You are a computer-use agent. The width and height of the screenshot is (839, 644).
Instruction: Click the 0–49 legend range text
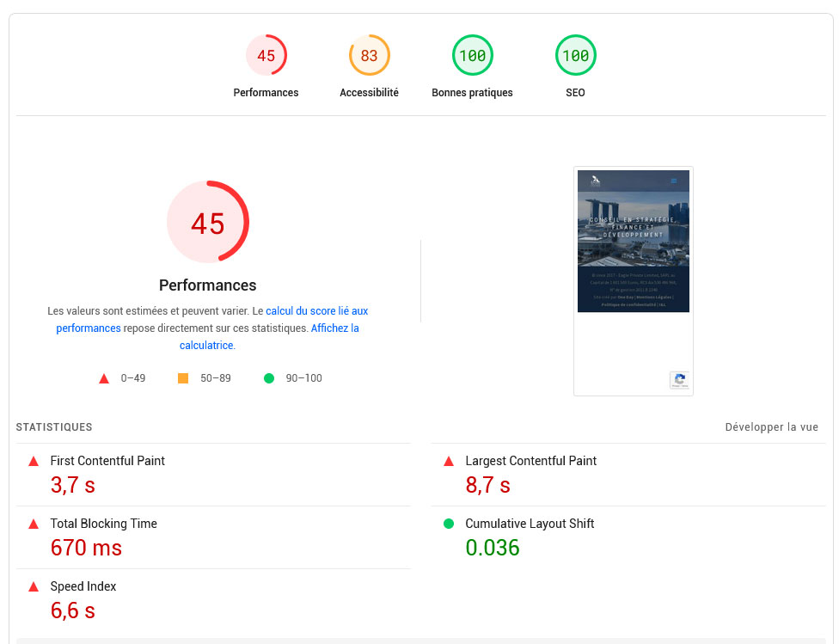133,378
